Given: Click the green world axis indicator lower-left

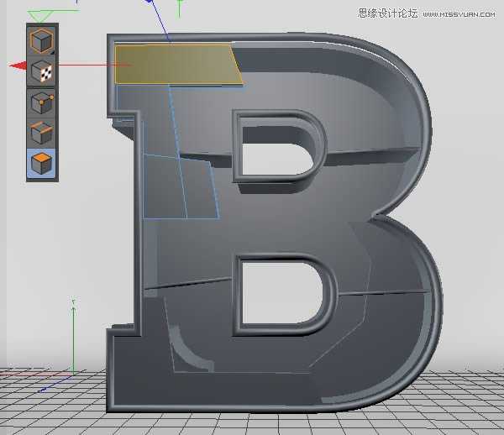Looking at the screenshot, I should (x=73, y=336).
